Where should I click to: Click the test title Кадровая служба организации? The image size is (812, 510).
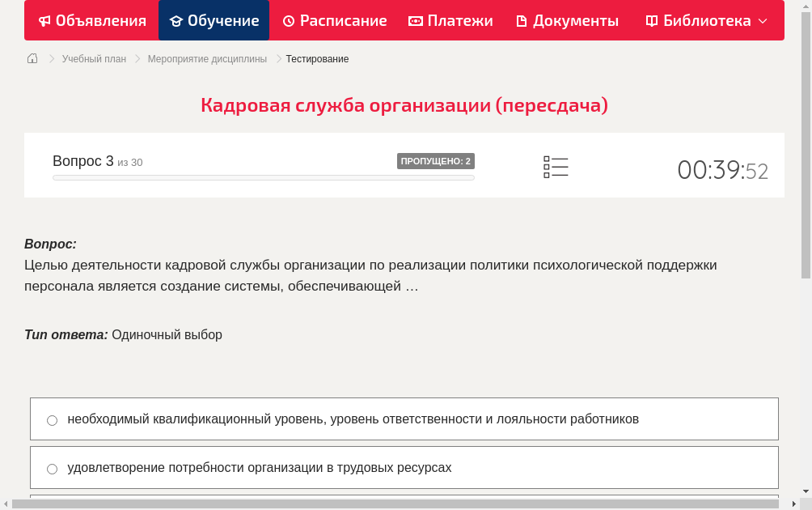pyautogui.click(x=404, y=104)
